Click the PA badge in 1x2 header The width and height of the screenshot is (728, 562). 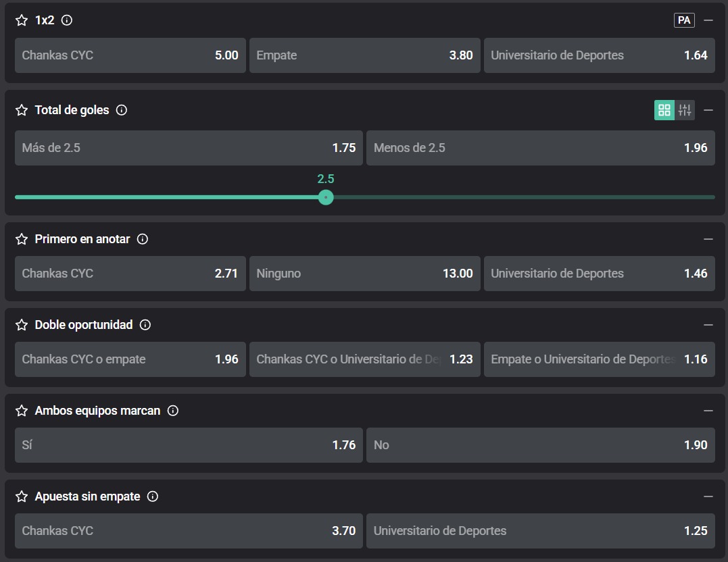[x=684, y=20]
